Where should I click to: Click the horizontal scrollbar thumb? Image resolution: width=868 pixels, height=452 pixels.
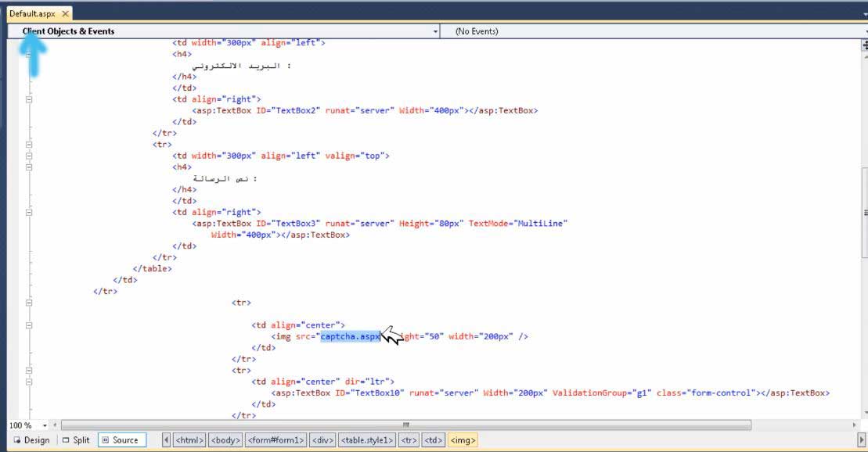[x=405, y=425]
